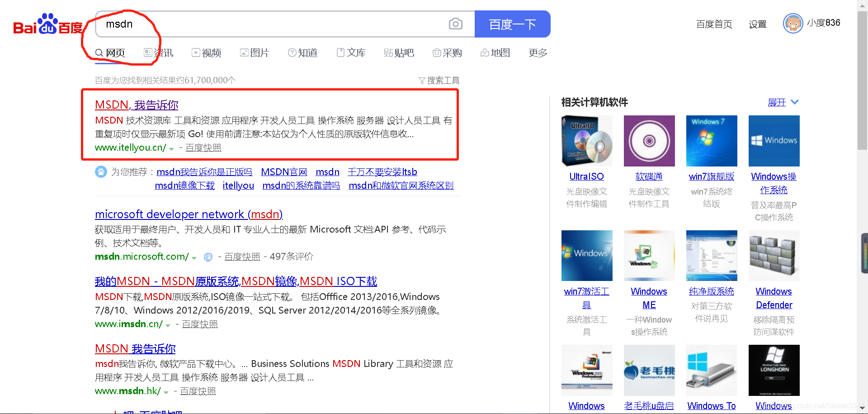Open the 更多 tab menu
Viewport: 868px width, 414px height.
click(538, 53)
